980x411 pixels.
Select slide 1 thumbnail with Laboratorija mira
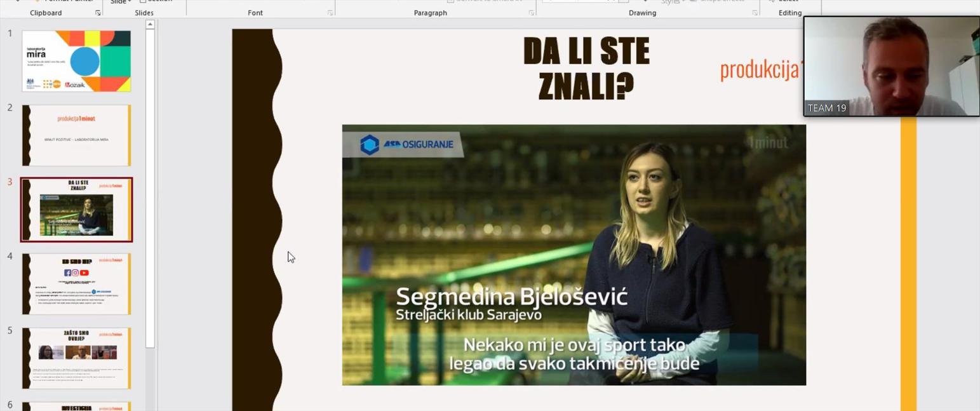point(76,61)
